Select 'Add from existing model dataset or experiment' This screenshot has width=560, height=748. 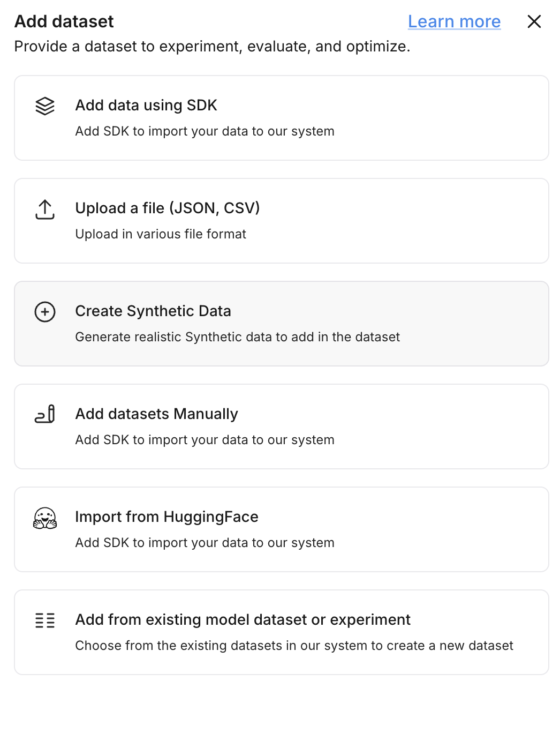coord(243,619)
